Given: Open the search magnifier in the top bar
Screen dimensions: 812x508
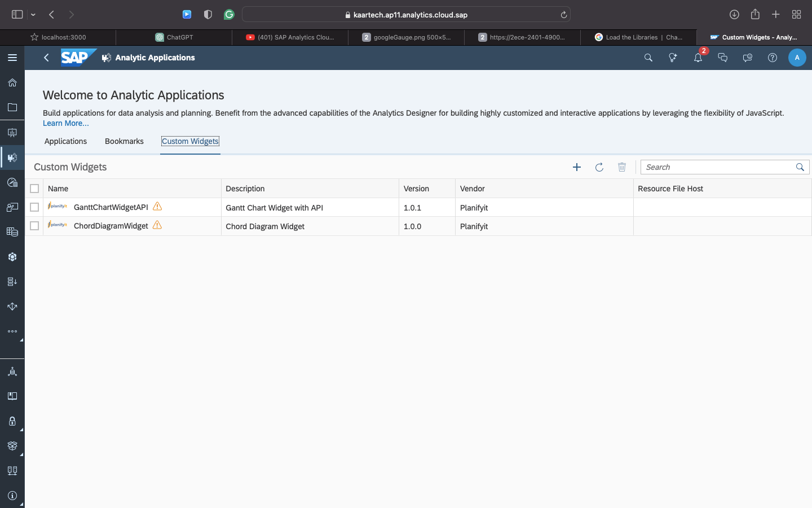Looking at the screenshot, I should (x=648, y=58).
